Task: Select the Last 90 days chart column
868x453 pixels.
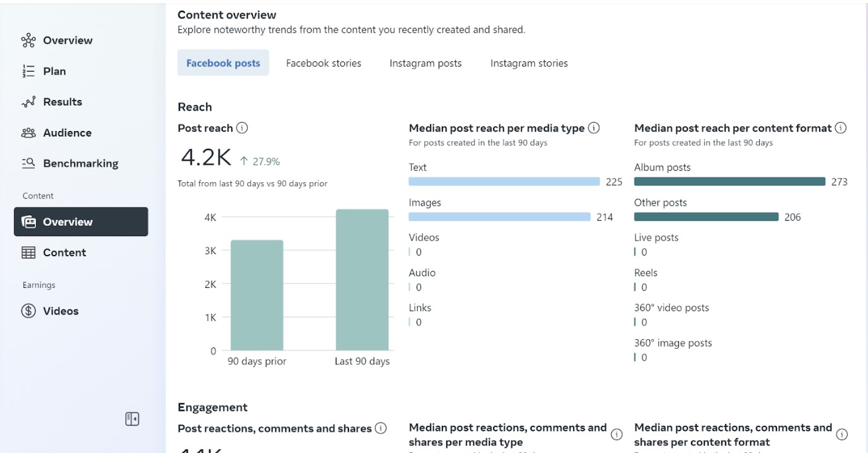Action: click(x=362, y=278)
